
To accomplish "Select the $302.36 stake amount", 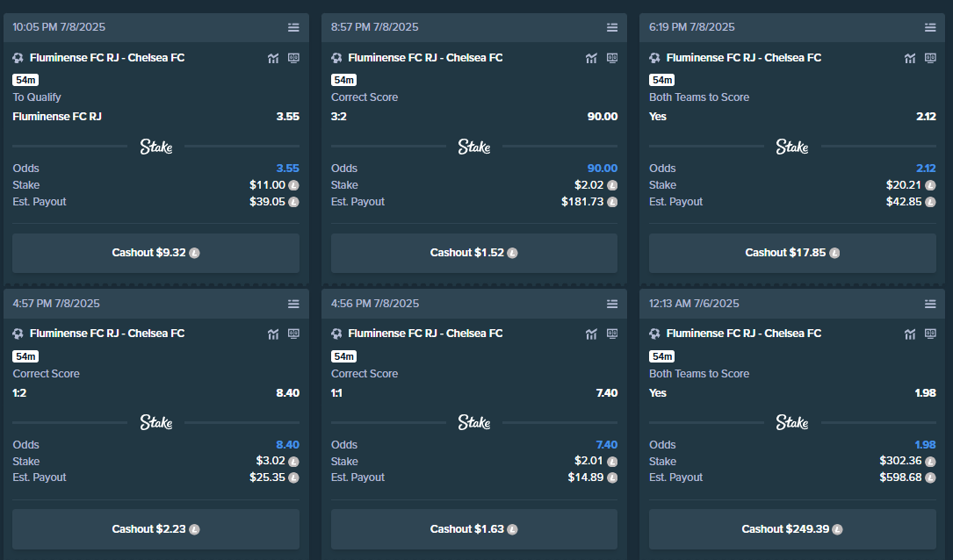I will (900, 461).
